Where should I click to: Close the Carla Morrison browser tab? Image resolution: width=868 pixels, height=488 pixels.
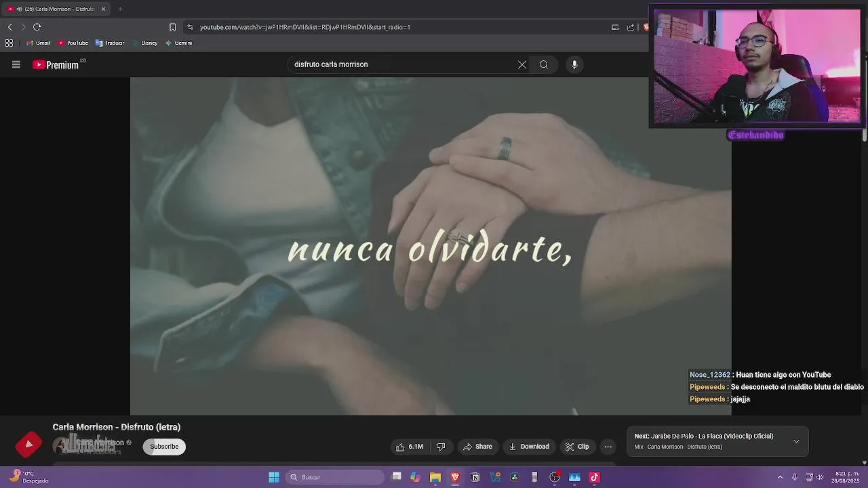tap(103, 9)
